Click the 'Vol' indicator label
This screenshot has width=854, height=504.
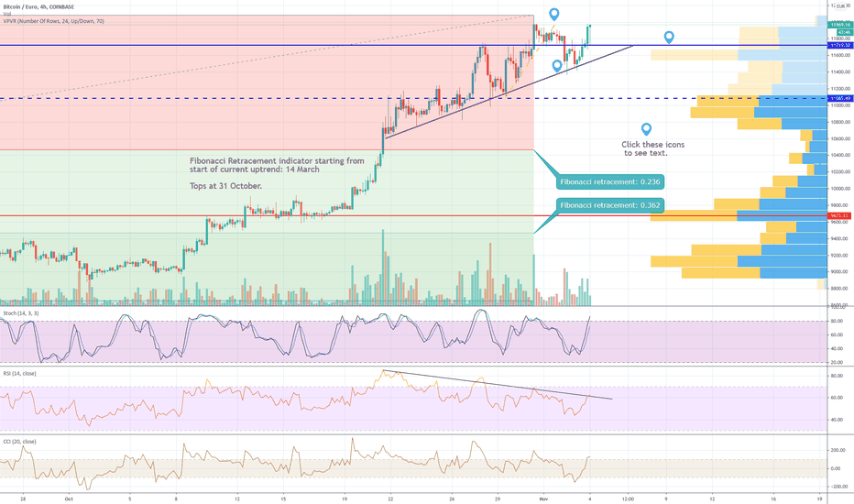pos(7,14)
